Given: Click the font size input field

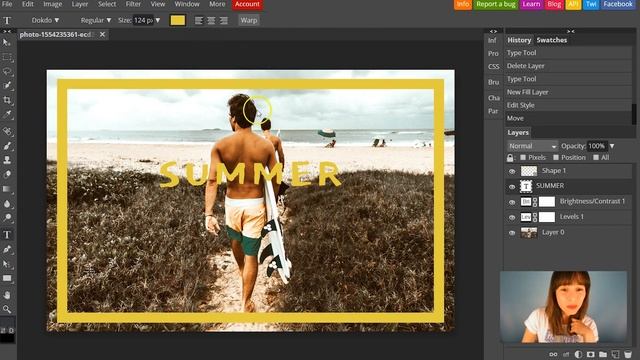Looking at the screenshot, I should (x=143, y=20).
